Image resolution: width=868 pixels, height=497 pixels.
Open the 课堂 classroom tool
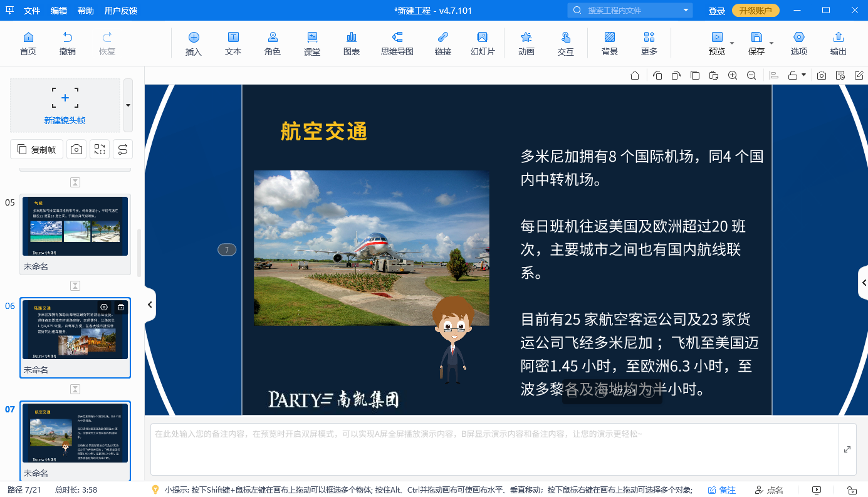coord(312,44)
